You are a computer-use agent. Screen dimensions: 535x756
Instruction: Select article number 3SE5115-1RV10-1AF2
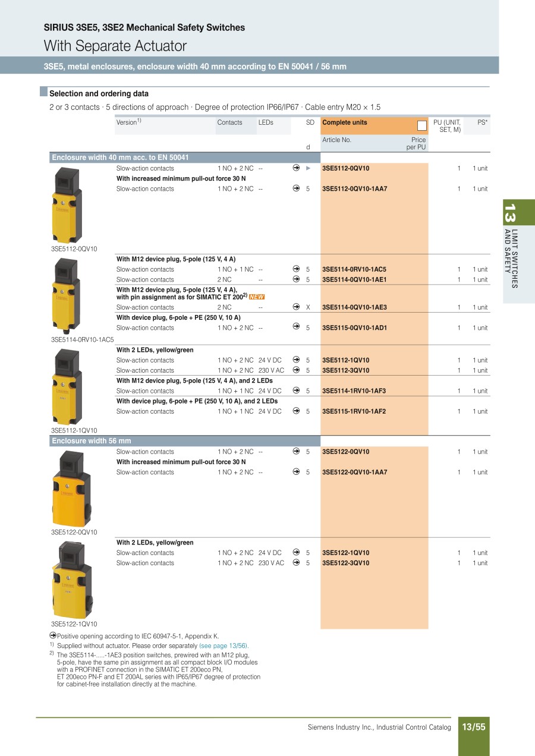354,411
